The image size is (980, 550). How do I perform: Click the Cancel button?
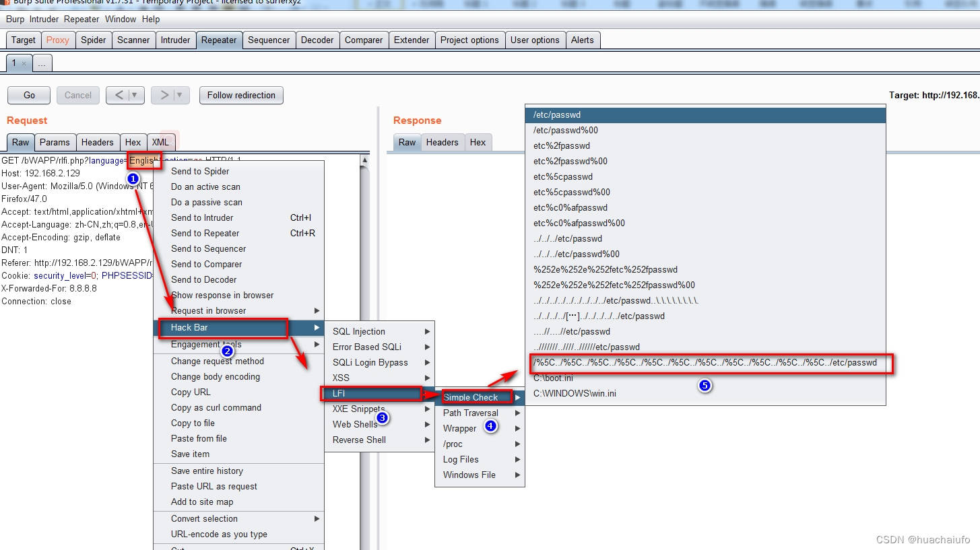[x=78, y=95]
